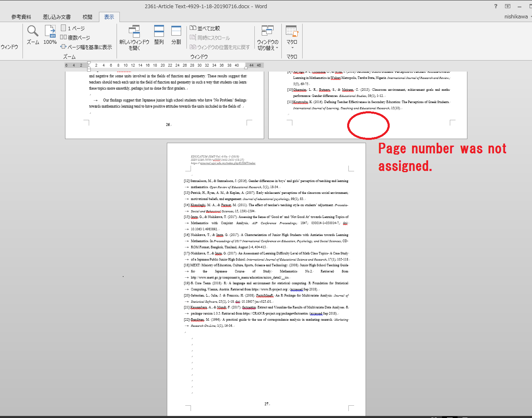Click 並べて比較 side-by-side view

pos(205,28)
